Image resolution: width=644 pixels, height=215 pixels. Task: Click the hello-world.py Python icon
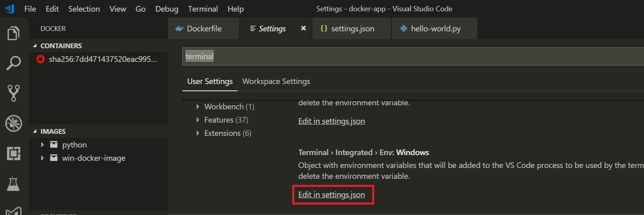[404, 29]
